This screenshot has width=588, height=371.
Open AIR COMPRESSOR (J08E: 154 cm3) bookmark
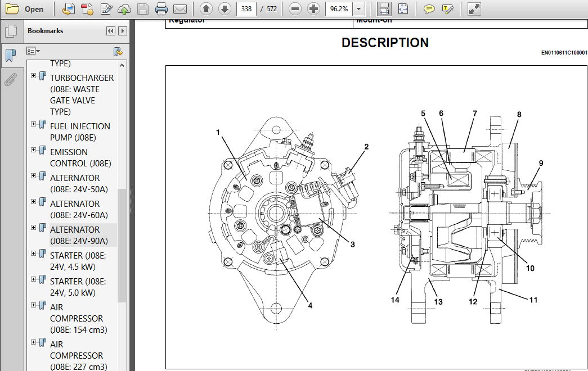(x=78, y=319)
